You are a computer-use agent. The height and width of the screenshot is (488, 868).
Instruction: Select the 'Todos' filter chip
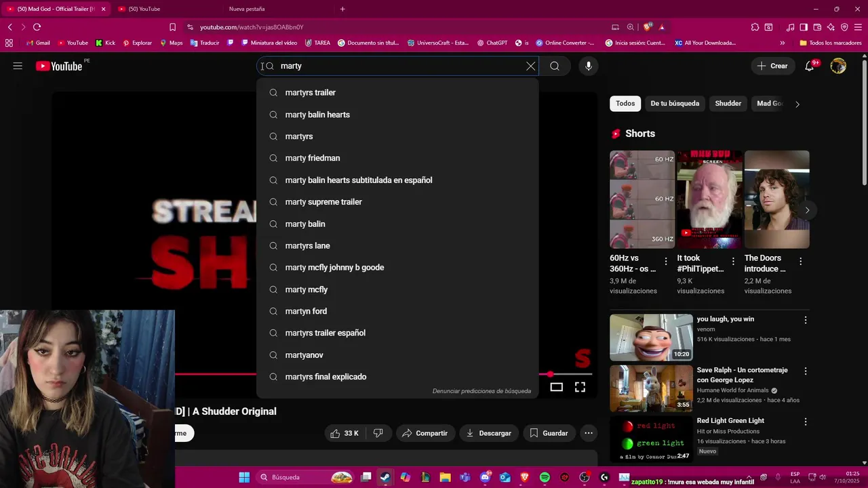tap(625, 104)
